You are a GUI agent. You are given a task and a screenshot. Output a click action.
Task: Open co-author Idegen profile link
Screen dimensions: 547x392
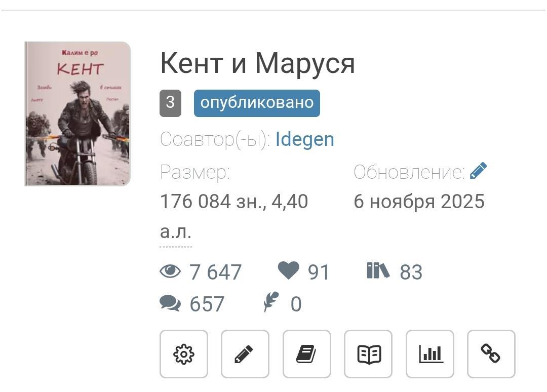coord(305,139)
